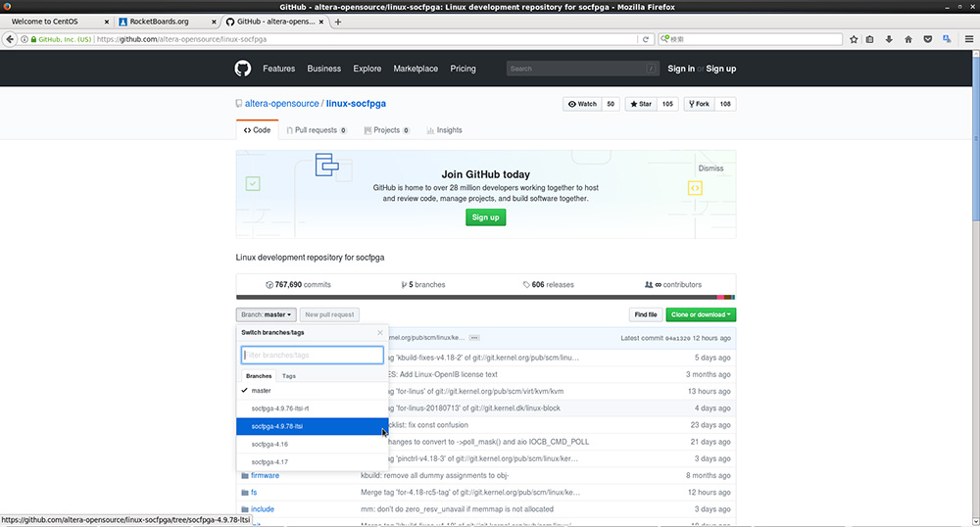This screenshot has height=527, width=980.
Task: Bookmark this page with star icon
Action: coord(854,39)
